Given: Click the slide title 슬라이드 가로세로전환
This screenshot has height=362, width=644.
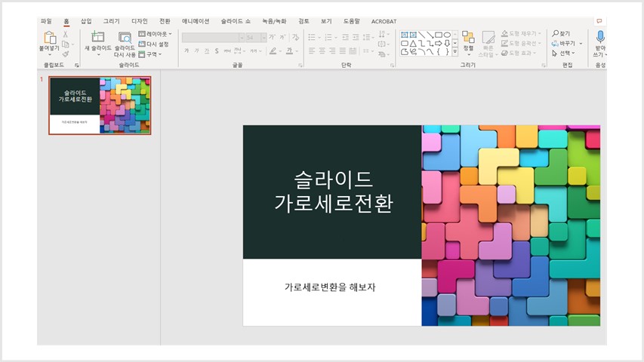Looking at the screenshot, I should [334, 192].
